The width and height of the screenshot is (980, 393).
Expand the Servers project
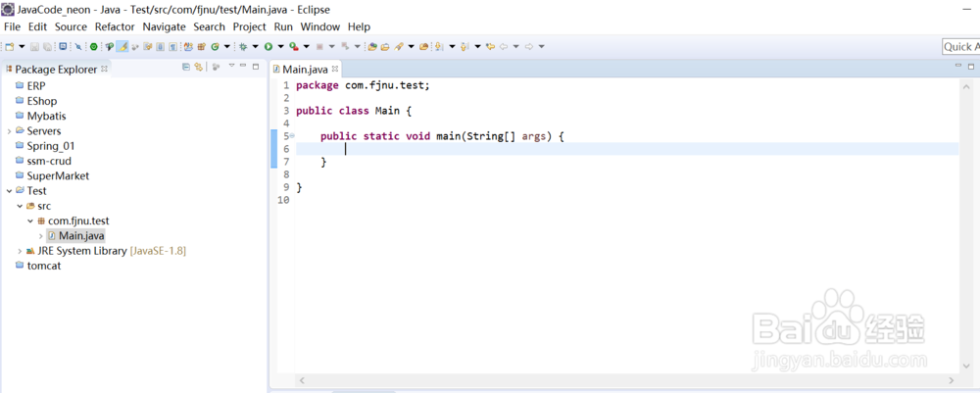point(9,131)
